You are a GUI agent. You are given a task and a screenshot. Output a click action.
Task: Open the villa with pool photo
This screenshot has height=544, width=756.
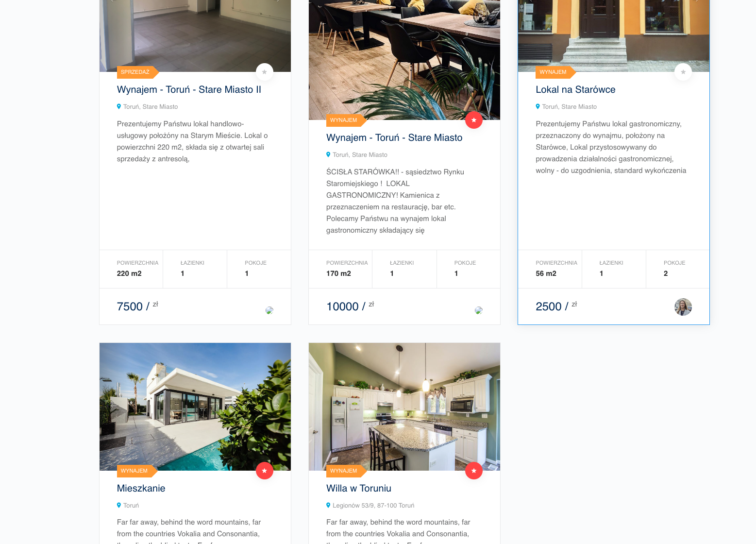coord(195,407)
